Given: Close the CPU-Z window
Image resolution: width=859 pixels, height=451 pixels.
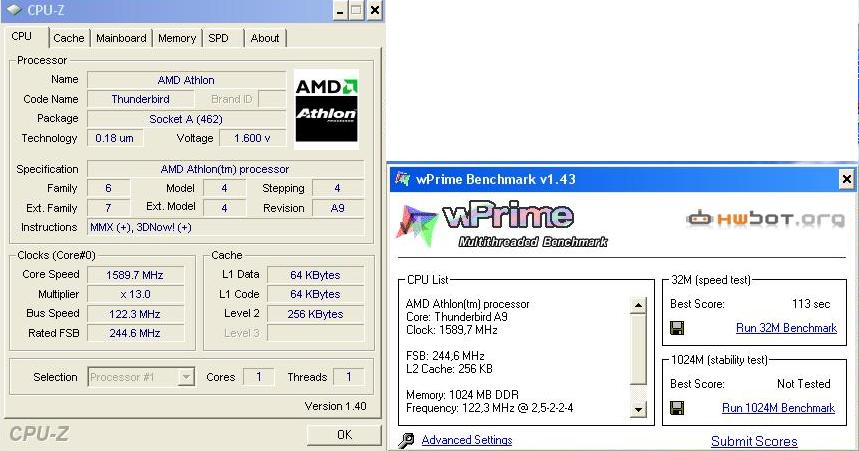Looking at the screenshot, I should coord(374,10).
